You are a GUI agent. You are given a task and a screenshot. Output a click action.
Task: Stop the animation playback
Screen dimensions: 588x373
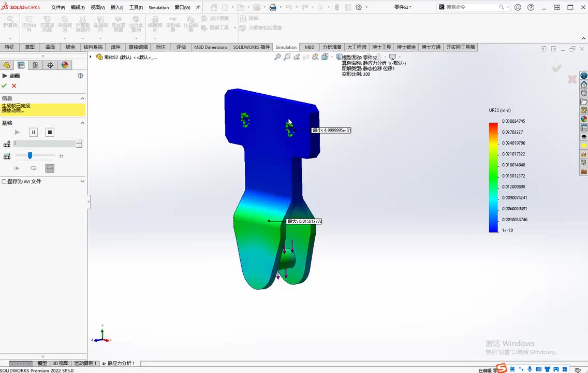point(50,132)
